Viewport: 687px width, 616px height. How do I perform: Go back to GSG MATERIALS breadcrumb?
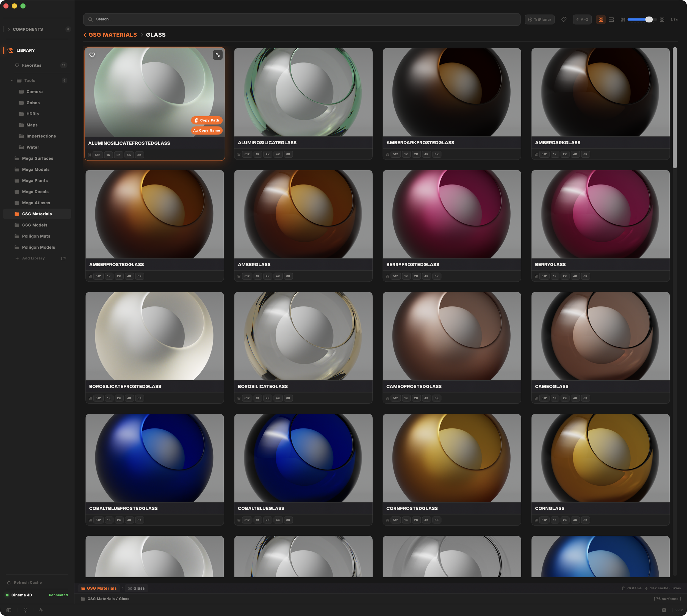tap(112, 35)
